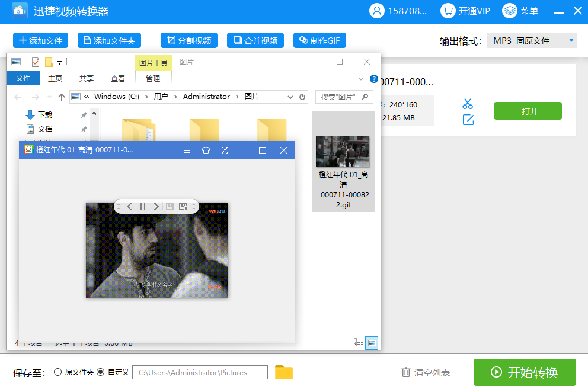
Task: Click the skin shirt icon in image viewer
Action: [x=206, y=151]
